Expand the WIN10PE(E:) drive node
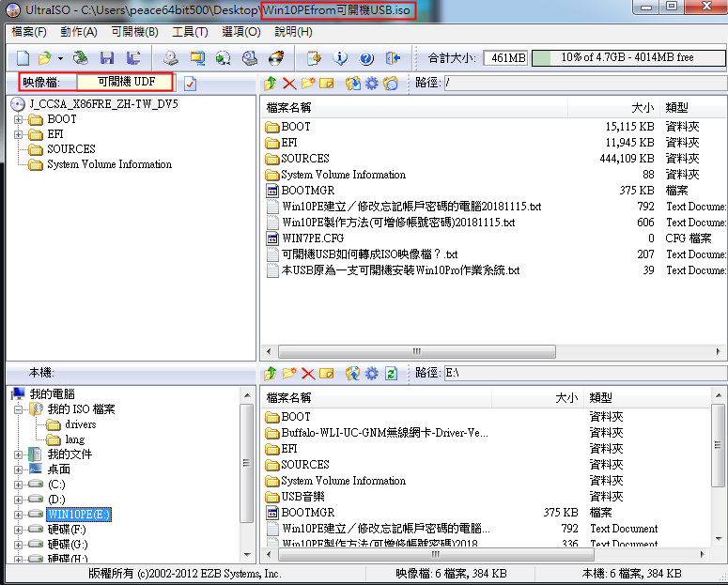Screen dimensions: 728x585 pos(18,515)
